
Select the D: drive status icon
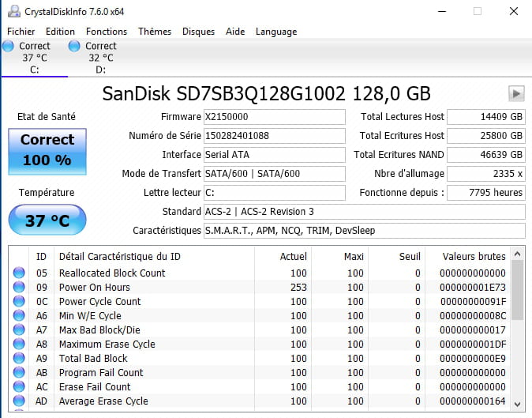click(x=74, y=46)
